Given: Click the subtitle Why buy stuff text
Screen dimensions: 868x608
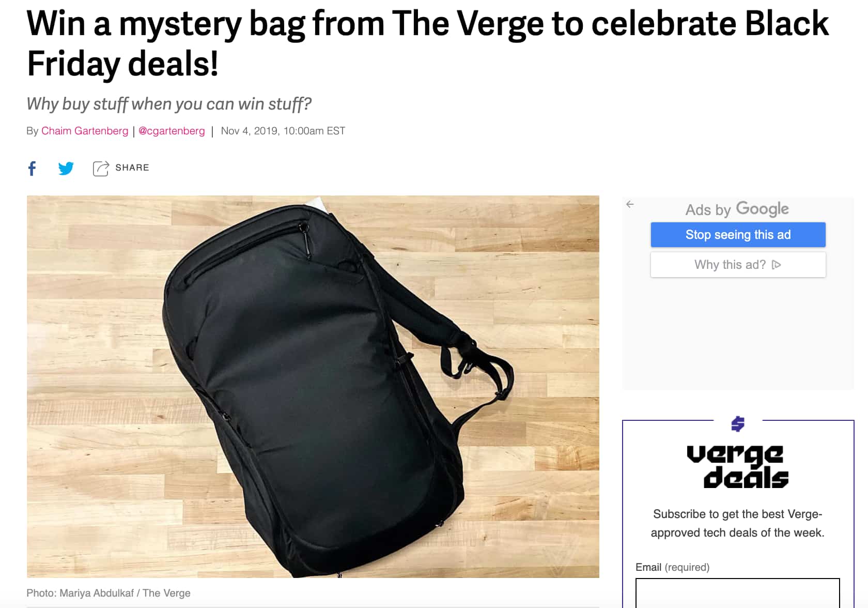Looking at the screenshot, I should tap(169, 104).
